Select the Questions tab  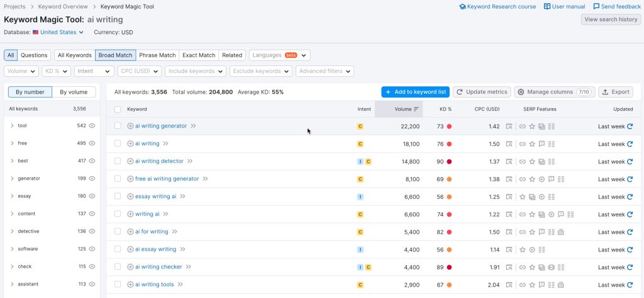pyautogui.click(x=34, y=55)
